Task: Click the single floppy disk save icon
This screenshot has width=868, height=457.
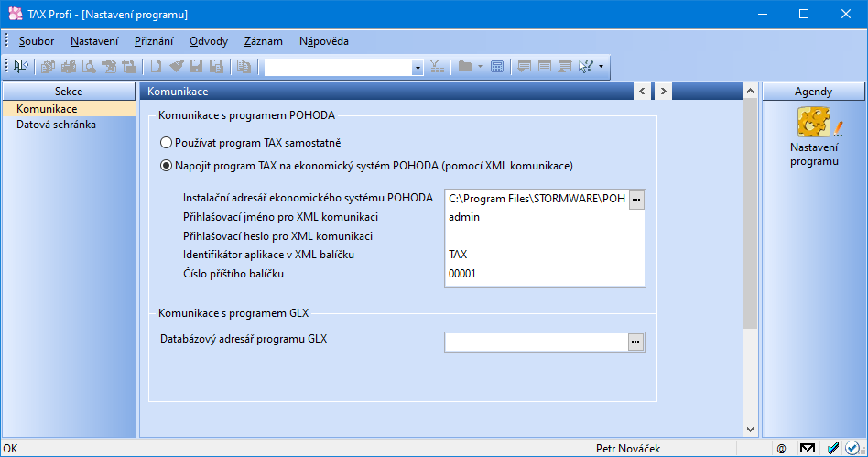Action: pyautogui.click(x=196, y=67)
